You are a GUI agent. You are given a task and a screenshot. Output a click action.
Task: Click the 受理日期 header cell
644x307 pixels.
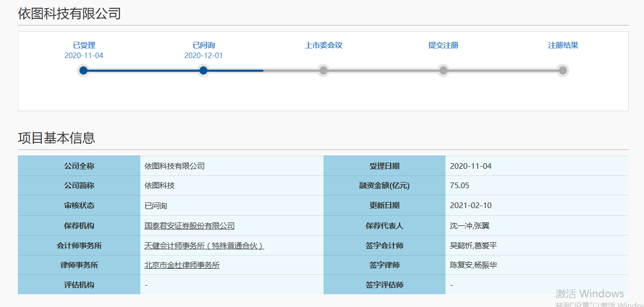click(x=385, y=166)
